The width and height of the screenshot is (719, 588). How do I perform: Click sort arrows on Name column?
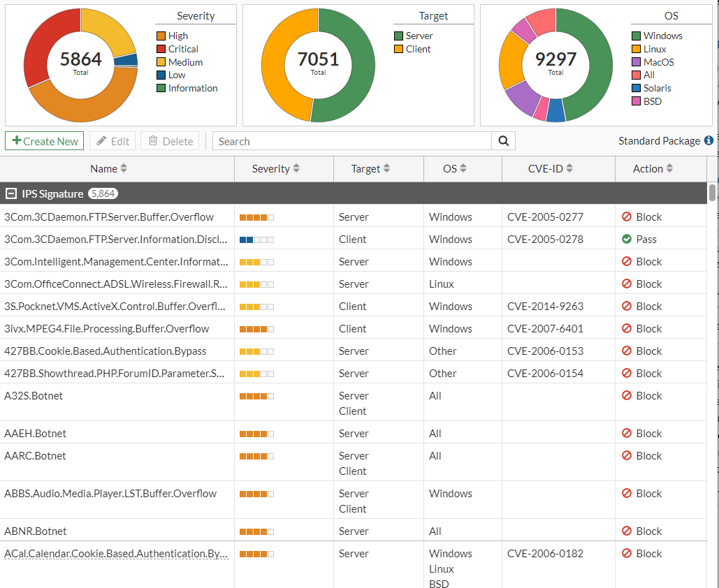point(124,169)
